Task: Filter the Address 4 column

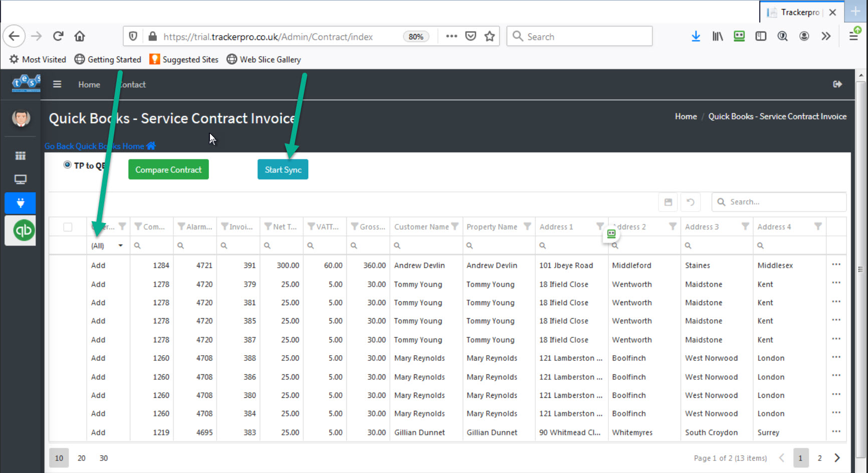Action: (818, 226)
